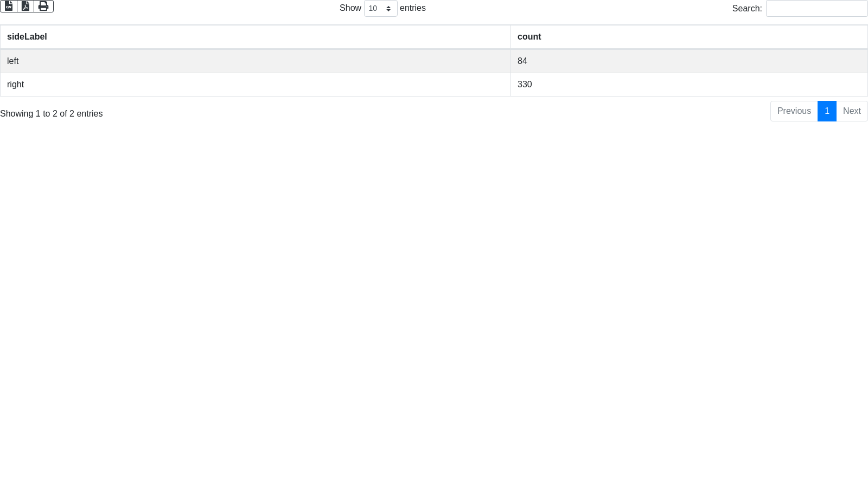Click the empty area below the table
The height and width of the screenshot is (488, 868).
pos(434,298)
